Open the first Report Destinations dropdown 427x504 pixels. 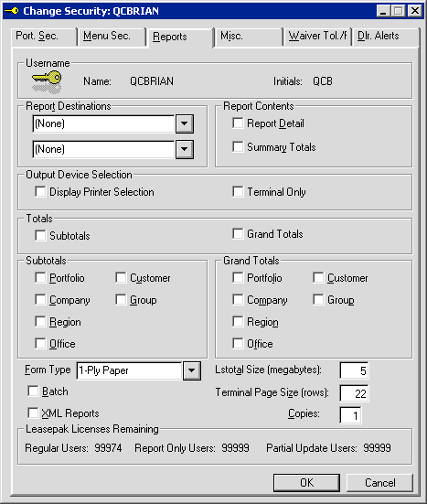pos(185,123)
